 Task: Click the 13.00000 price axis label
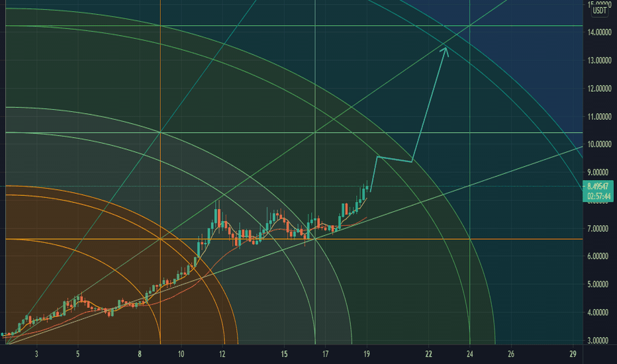(x=599, y=60)
